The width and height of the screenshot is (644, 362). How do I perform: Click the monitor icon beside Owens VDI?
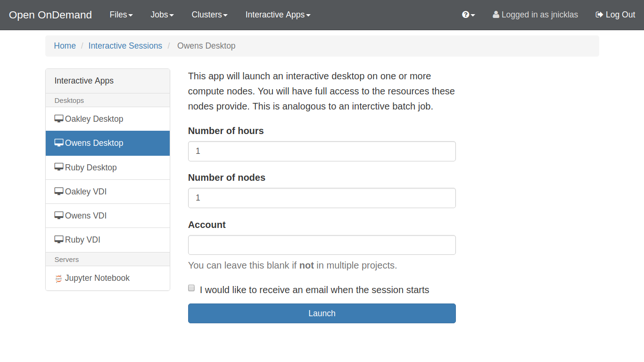[59, 216]
